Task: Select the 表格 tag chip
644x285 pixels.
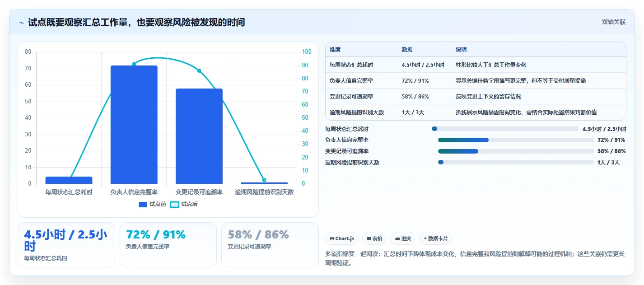Action: click(x=374, y=238)
